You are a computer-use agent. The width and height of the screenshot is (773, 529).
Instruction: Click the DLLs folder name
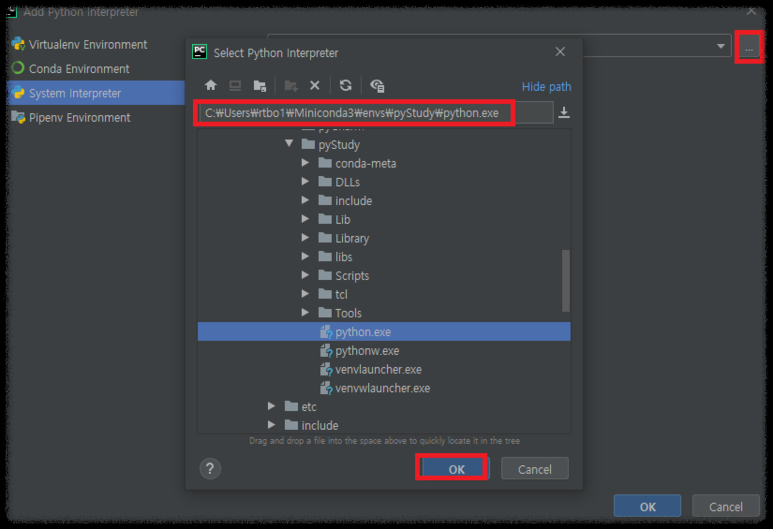(x=348, y=182)
